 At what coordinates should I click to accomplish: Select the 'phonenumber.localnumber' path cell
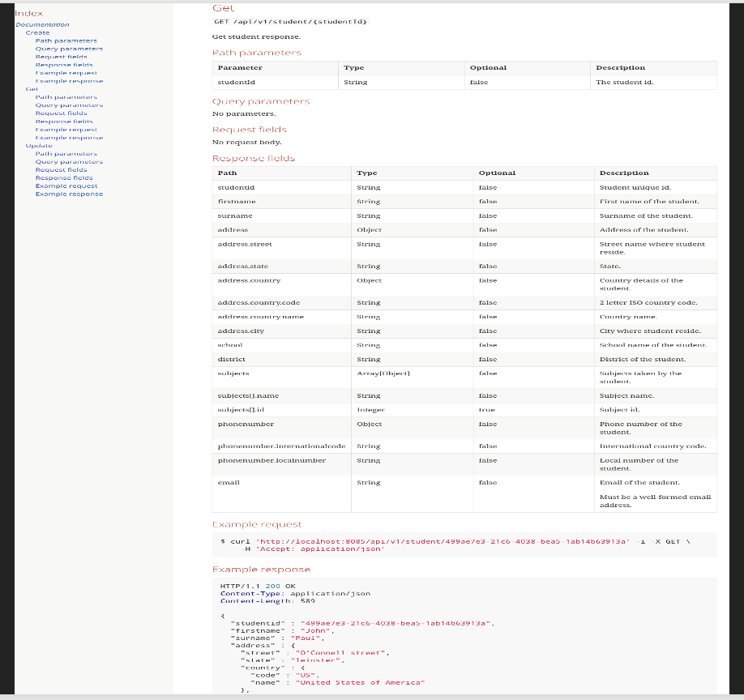272,460
